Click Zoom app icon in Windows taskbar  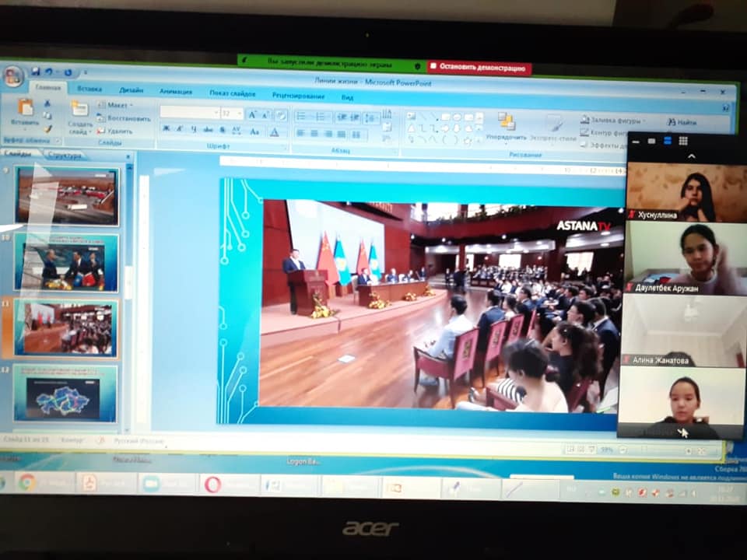150,484
